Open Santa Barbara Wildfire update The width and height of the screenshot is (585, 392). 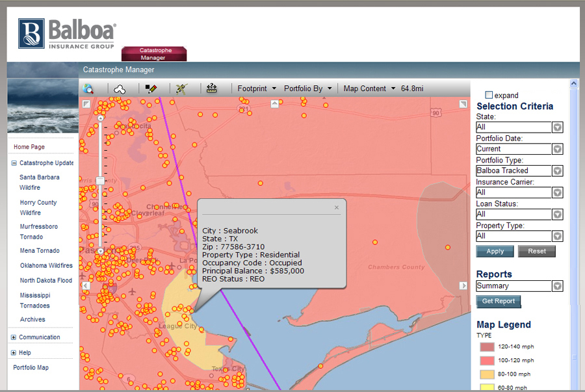click(x=39, y=183)
